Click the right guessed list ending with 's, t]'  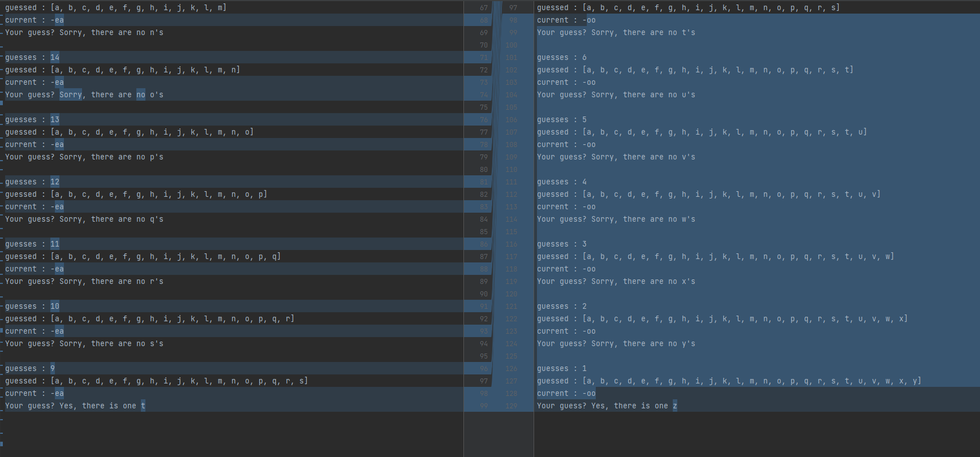coord(695,70)
